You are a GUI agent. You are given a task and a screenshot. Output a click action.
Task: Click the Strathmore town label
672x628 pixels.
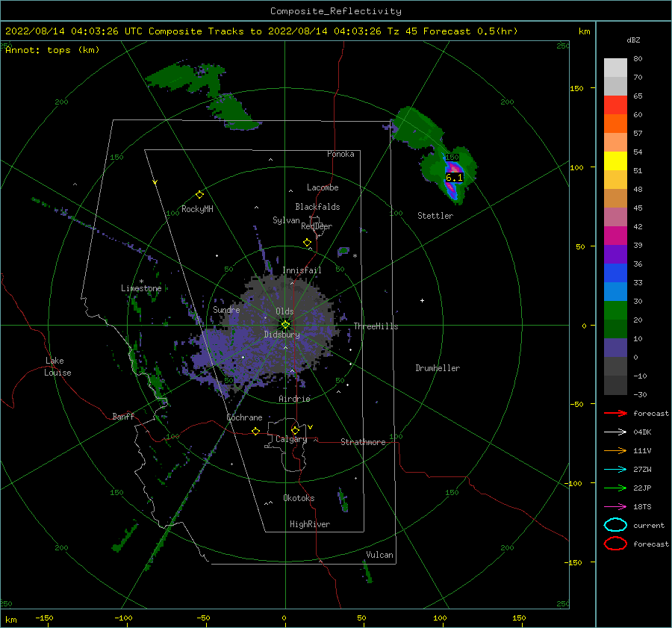pos(363,442)
